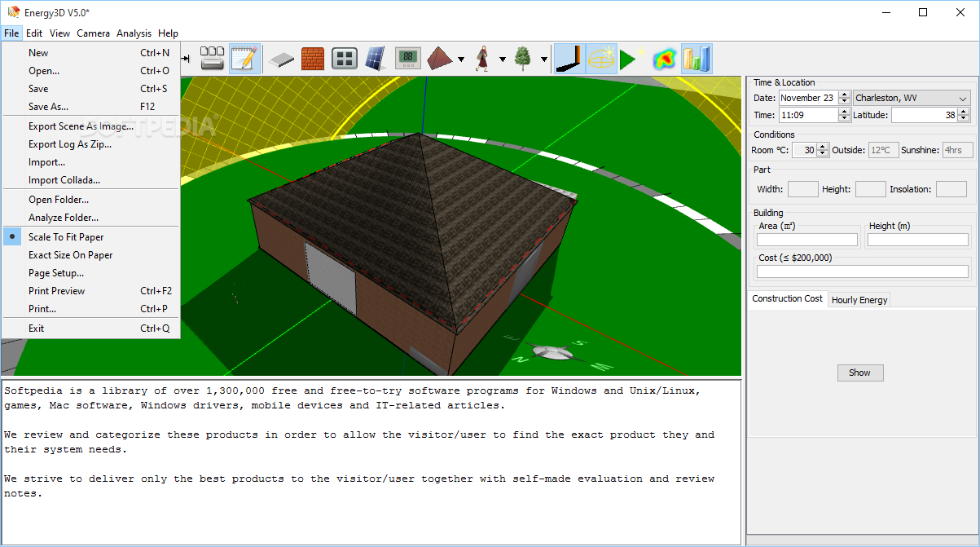Click the solar heat map icon
Image resolution: width=980 pixels, height=547 pixels.
665,58
